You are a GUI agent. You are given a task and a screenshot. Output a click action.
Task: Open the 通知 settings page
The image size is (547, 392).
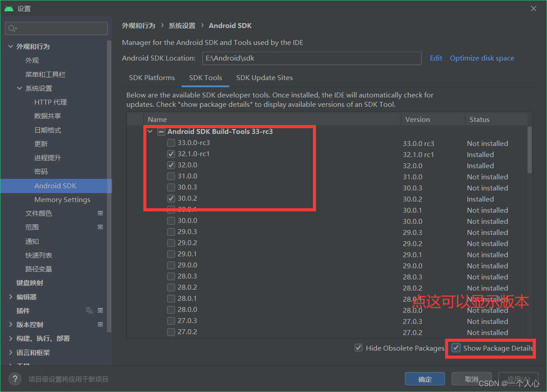click(32, 241)
